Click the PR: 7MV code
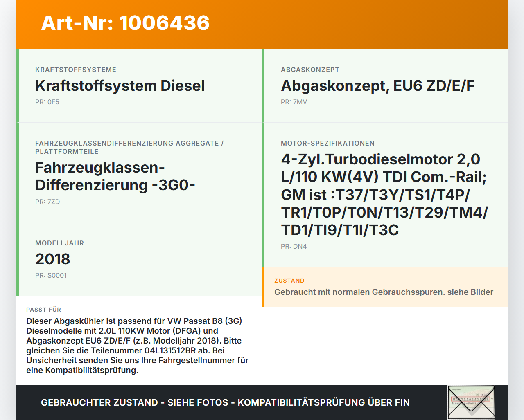The height and width of the screenshot is (420, 524). tap(294, 102)
